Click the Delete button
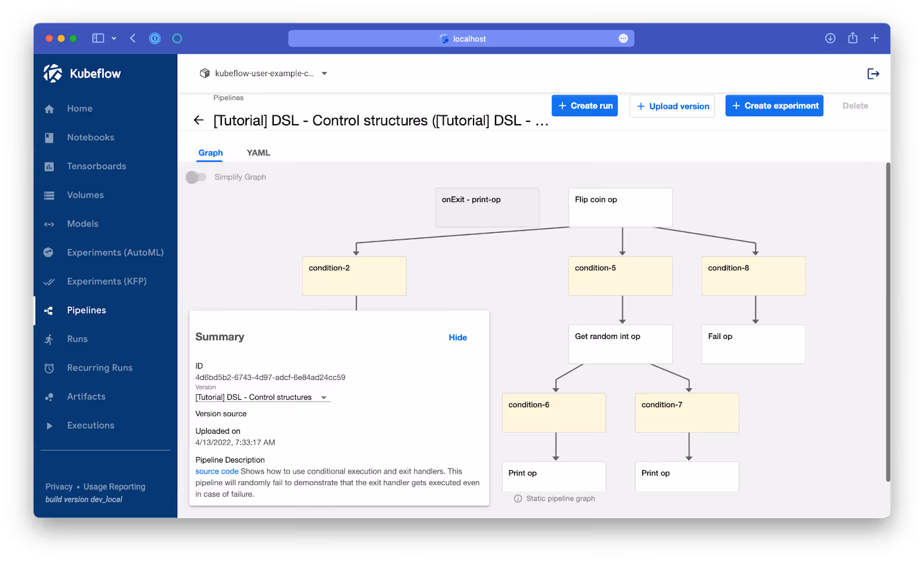Image resolution: width=924 pixels, height=562 pixels. 855,106
